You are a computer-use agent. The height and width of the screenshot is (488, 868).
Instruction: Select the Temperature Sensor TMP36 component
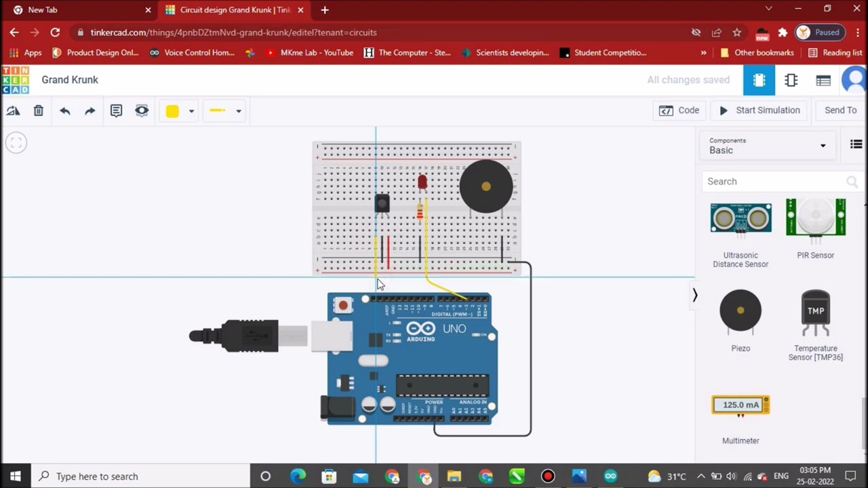pyautogui.click(x=815, y=325)
